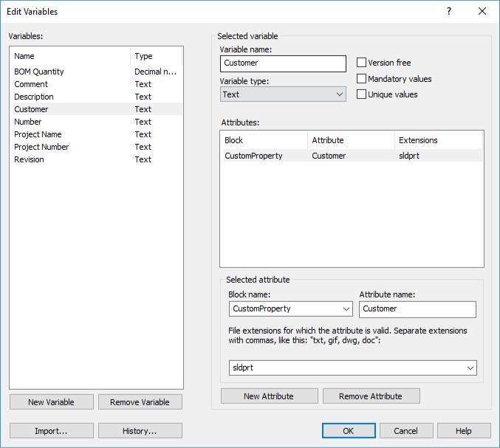Focus the Attribute name input field
The width and height of the screenshot is (500, 448).
coord(417,309)
